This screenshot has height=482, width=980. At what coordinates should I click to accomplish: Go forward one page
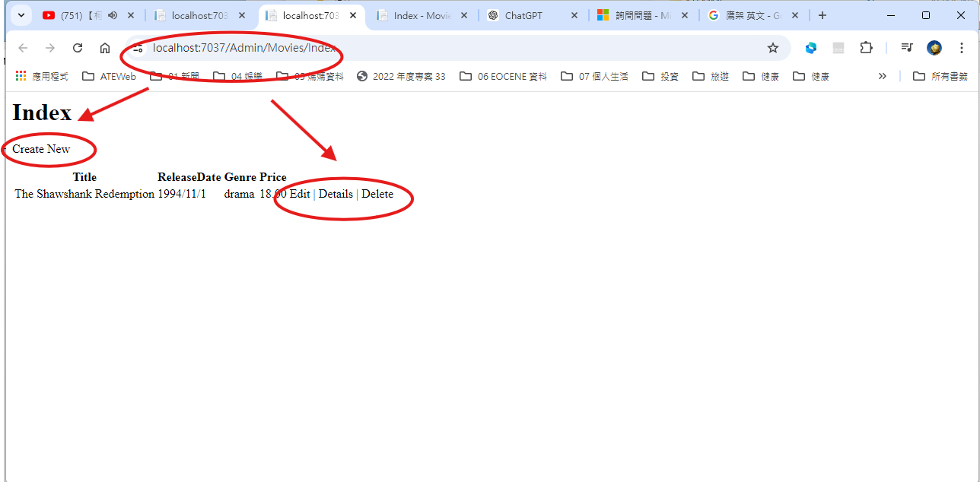pyautogui.click(x=50, y=48)
